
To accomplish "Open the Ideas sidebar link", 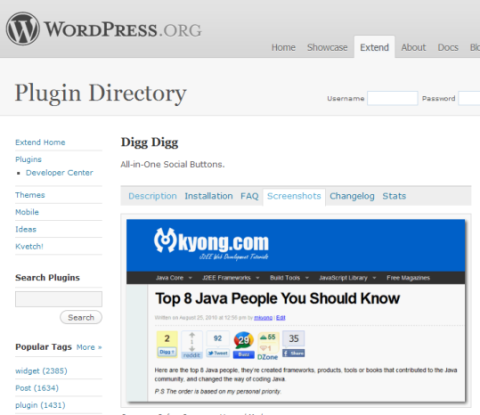I will (x=26, y=229).
